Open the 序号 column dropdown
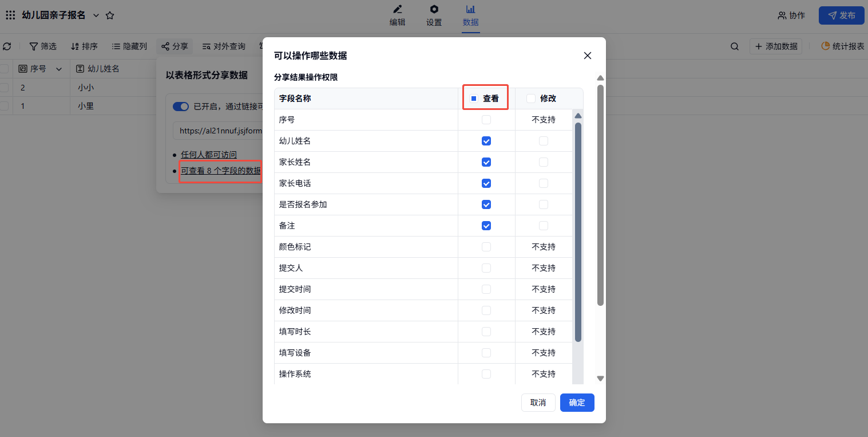This screenshot has height=437, width=868. (x=58, y=69)
